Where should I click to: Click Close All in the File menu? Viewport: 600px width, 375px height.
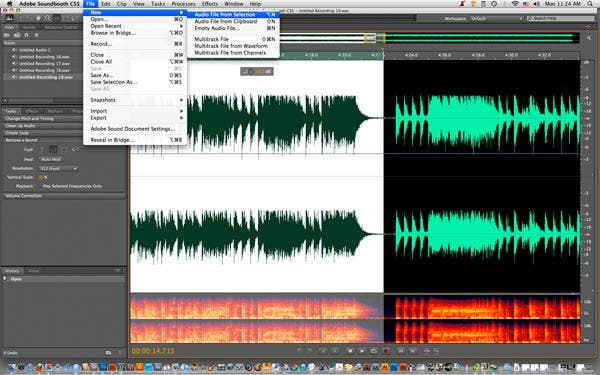[x=135, y=62]
